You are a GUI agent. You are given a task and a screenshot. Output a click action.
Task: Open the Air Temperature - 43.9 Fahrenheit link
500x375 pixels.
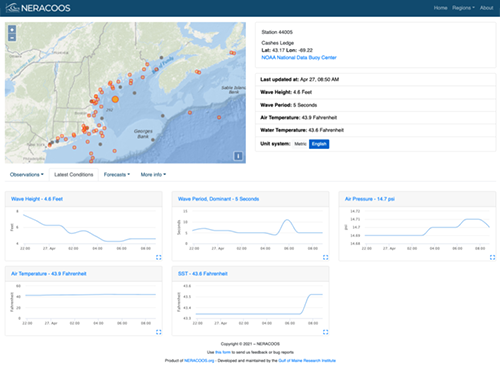(x=49, y=274)
